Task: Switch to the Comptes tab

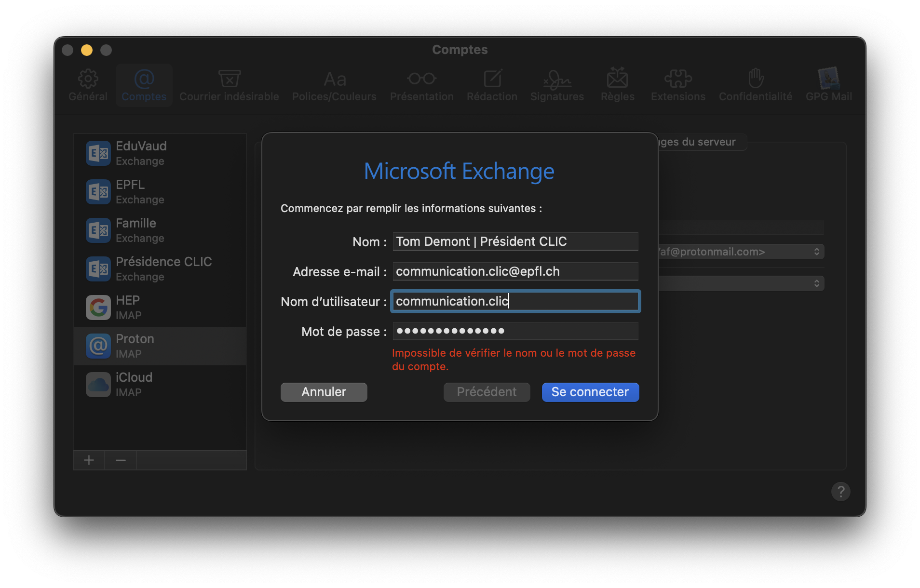Action: (x=144, y=85)
